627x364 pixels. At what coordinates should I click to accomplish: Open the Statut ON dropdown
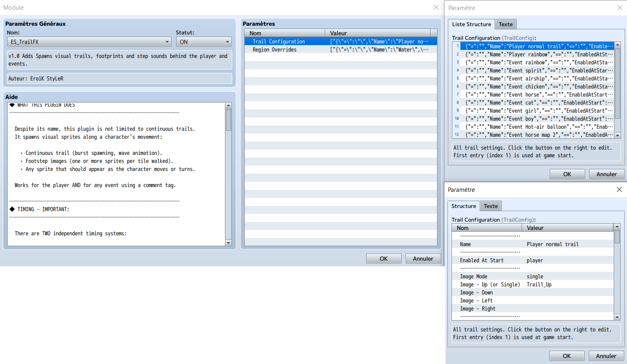coord(204,42)
